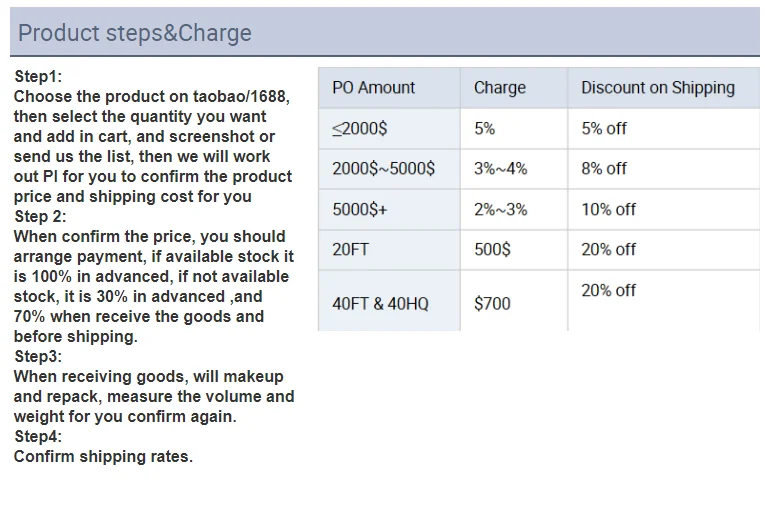The image size is (765, 506).
Task: Click the "Step1:" label
Action: click(x=38, y=76)
